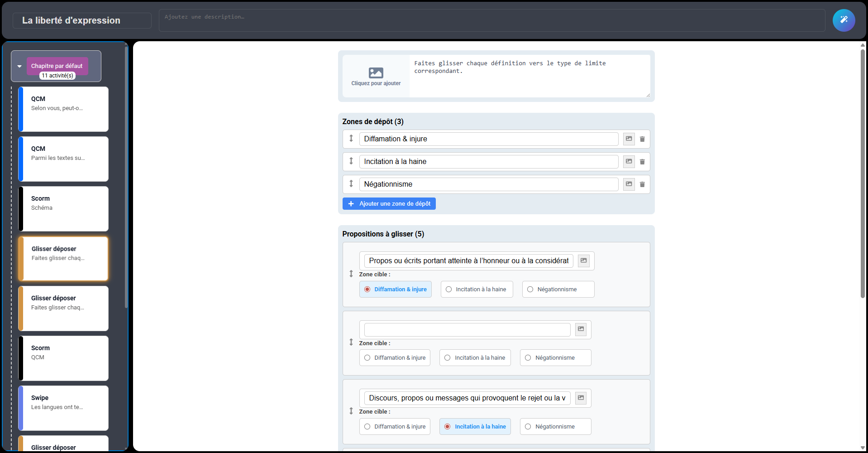Click image placeholder 'Cliquez pour ajouter'
Image resolution: width=868 pixels, height=453 pixels.
pyautogui.click(x=376, y=76)
